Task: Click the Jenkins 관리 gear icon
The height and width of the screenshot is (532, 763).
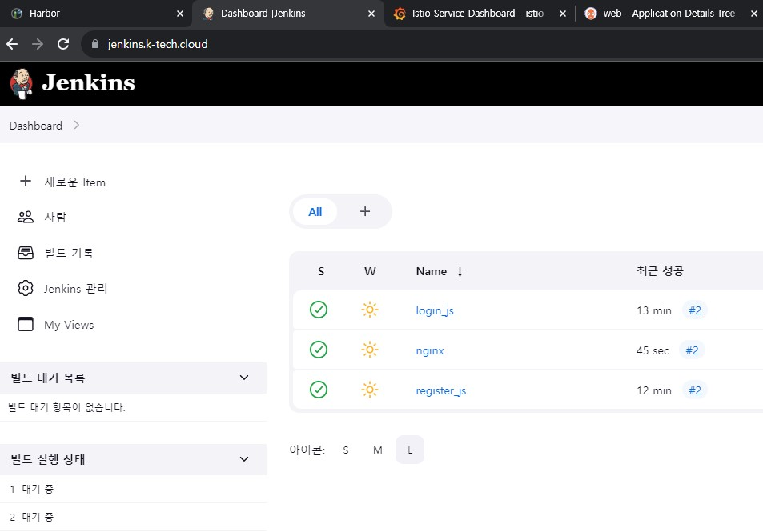Action: pyautogui.click(x=26, y=288)
